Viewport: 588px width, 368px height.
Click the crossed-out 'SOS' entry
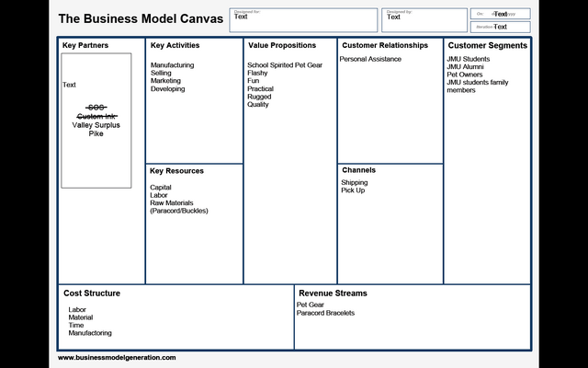[x=96, y=108]
